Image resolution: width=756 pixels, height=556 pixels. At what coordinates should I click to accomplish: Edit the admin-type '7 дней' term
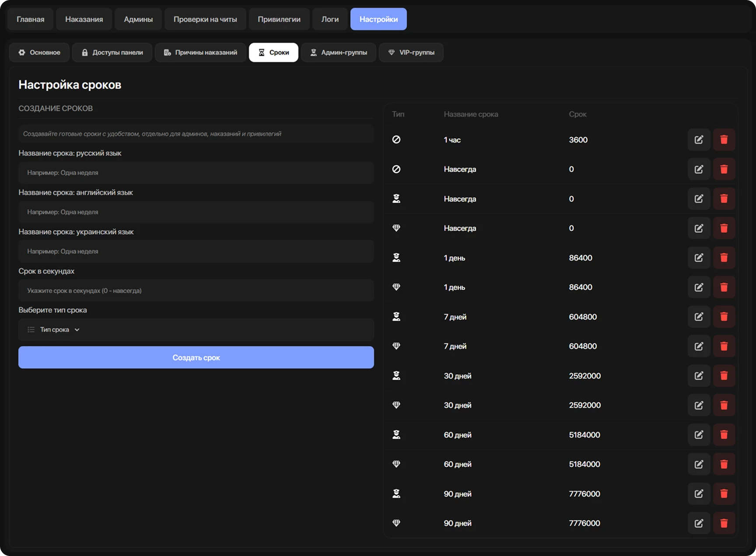click(699, 317)
